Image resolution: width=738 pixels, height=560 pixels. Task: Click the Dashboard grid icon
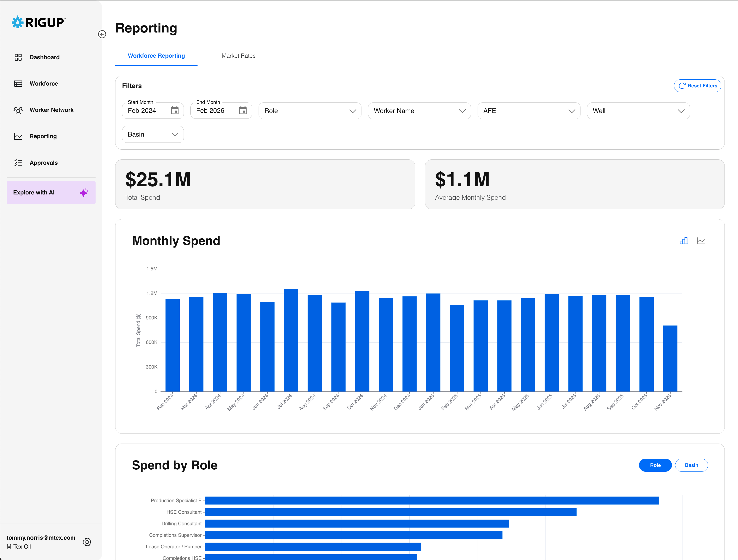(18, 57)
